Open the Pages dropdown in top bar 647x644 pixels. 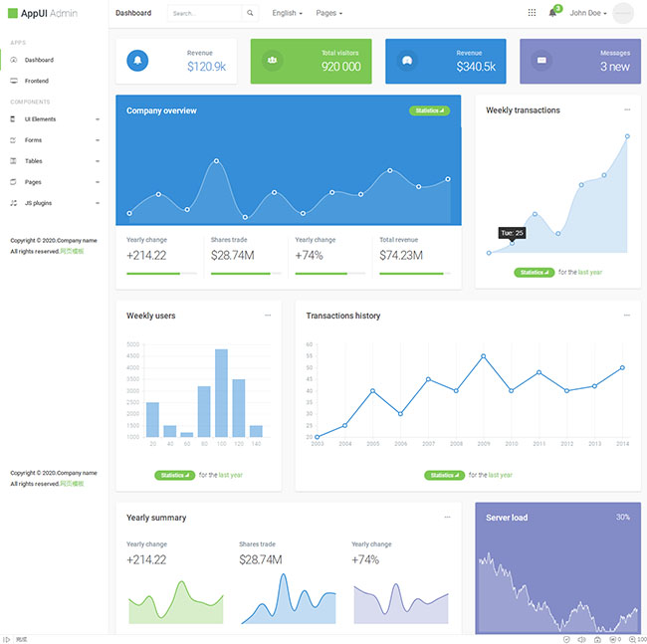pyautogui.click(x=328, y=13)
